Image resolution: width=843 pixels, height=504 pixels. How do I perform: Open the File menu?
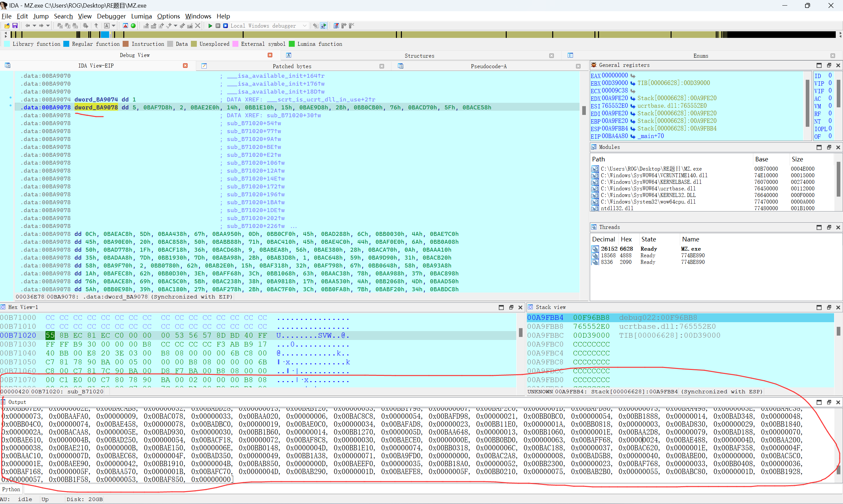click(7, 16)
